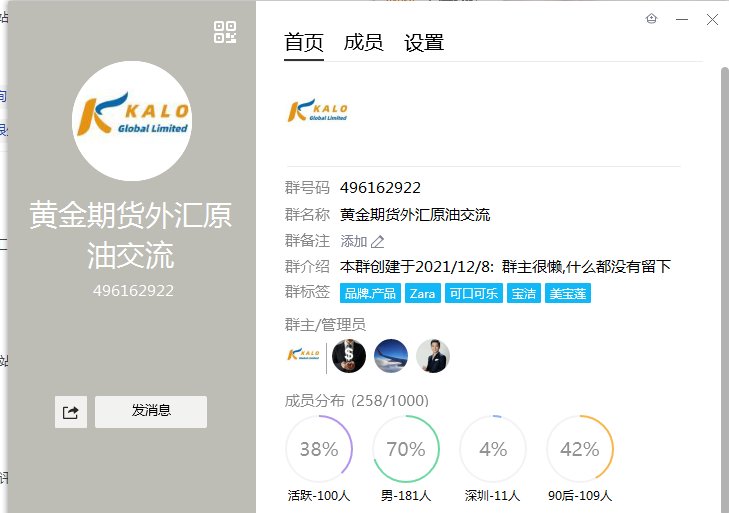Click the 发消息 send message button
The image size is (729, 513).
(151, 412)
